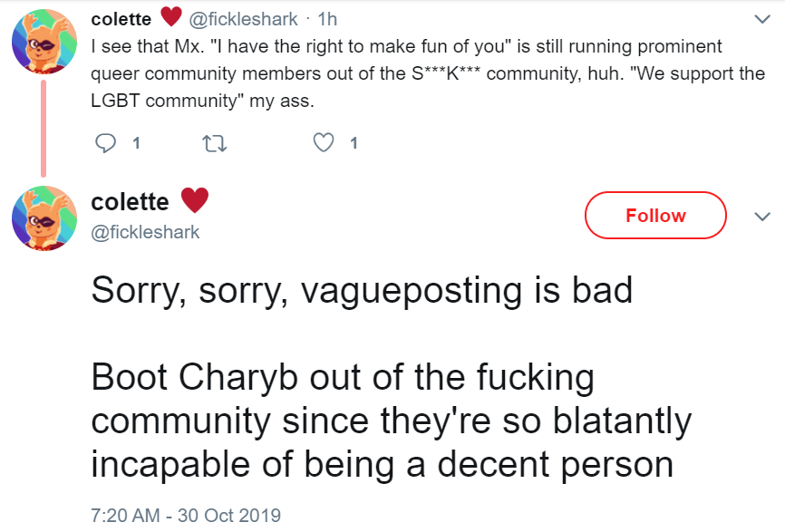Like the first tweet with heart icon
Image resolution: width=785 pixels, height=532 pixels.
tap(324, 142)
